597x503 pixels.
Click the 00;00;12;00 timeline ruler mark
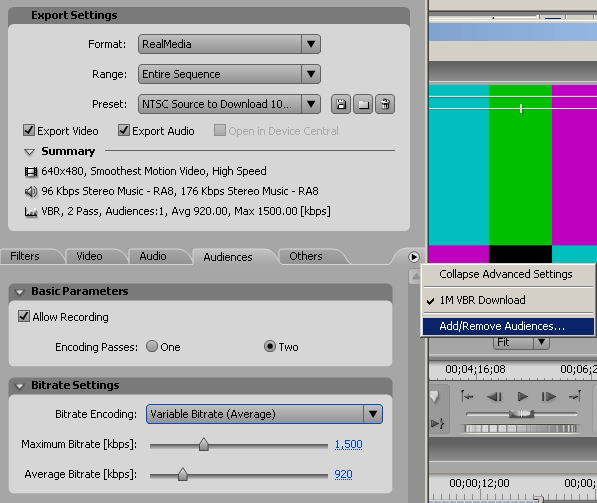click(479, 483)
